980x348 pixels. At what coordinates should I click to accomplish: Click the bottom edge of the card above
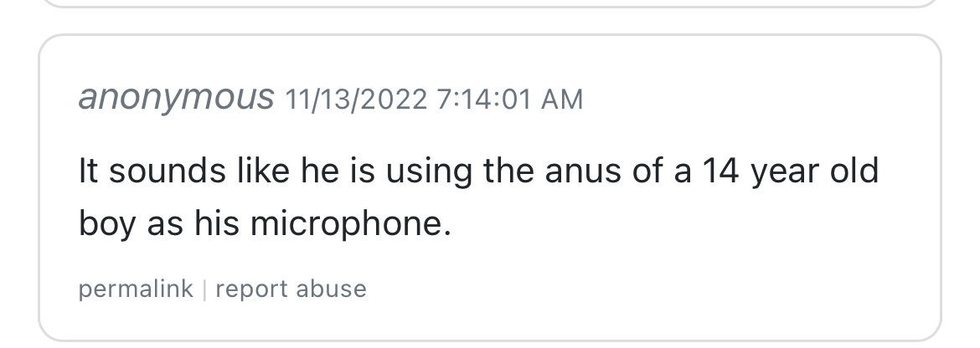pyautogui.click(x=489, y=7)
